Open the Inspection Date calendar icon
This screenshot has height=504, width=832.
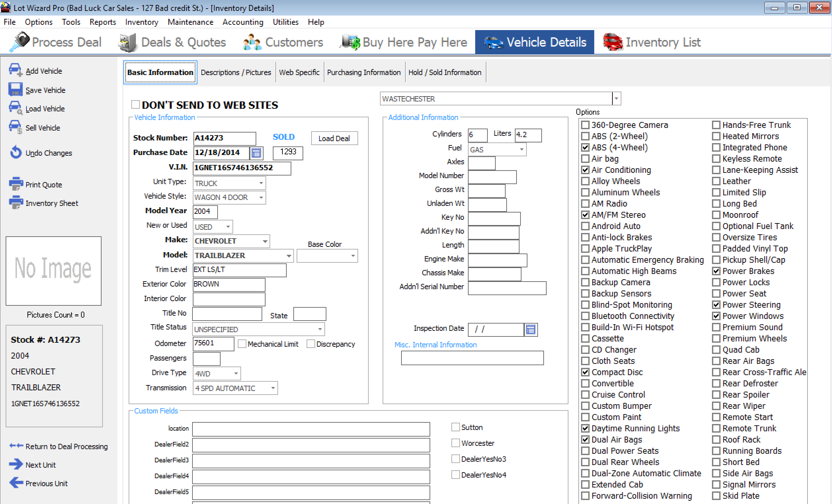point(530,329)
